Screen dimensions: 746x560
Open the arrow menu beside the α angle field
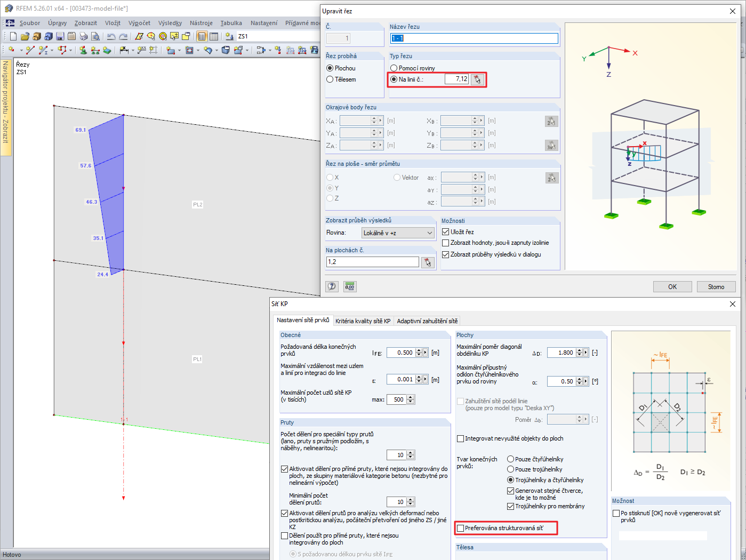586,381
